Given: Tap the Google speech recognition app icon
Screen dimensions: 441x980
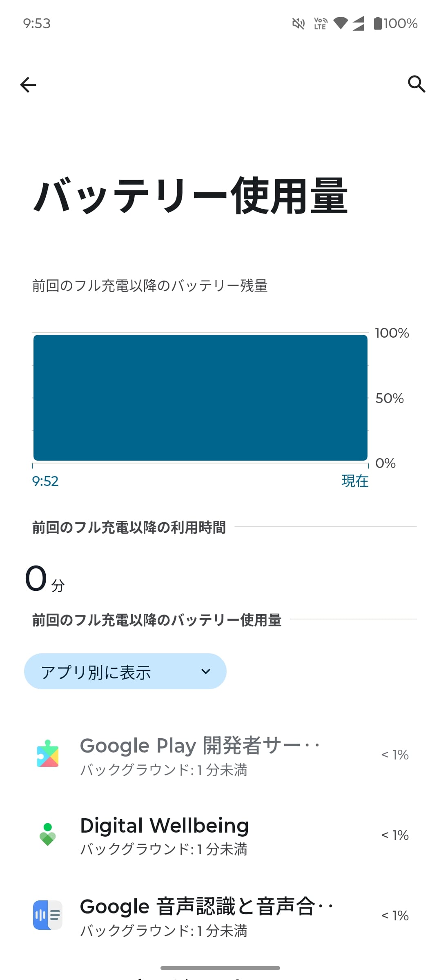Looking at the screenshot, I should tap(48, 915).
